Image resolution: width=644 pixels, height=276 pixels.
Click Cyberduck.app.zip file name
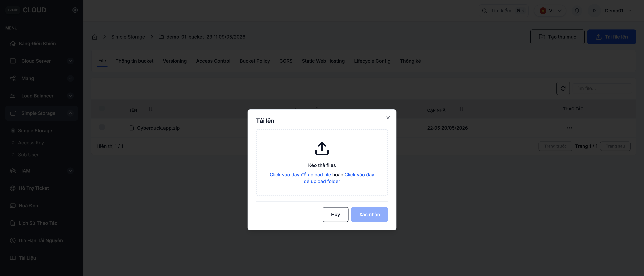pyautogui.click(x=158, y=128)
